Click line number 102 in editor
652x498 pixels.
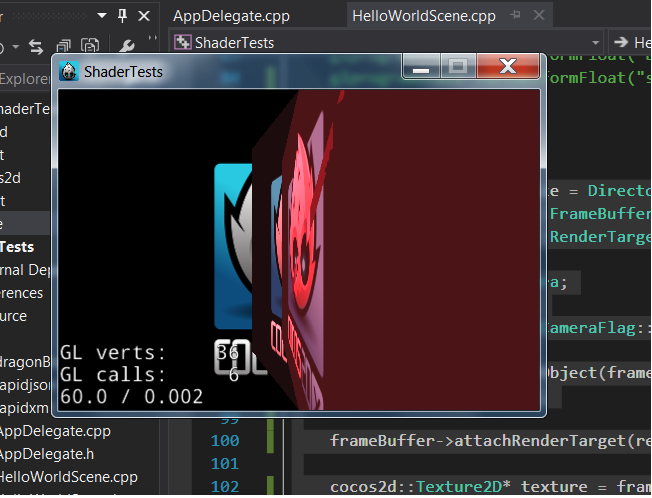coord(225,486)
